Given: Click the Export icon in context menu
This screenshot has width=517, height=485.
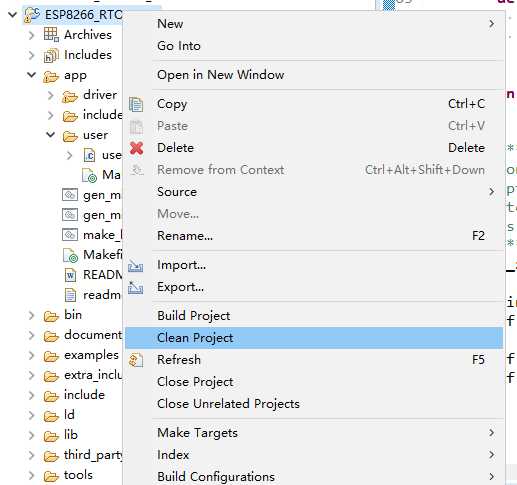Looking at the screenshot, I should pos(136,287).
